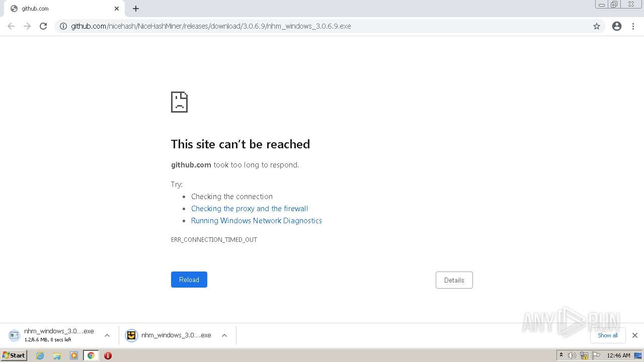This screenshot has height=362, width=644.
Task: Open the Chrome three-dot menu
Action: [x=633, y=26]
